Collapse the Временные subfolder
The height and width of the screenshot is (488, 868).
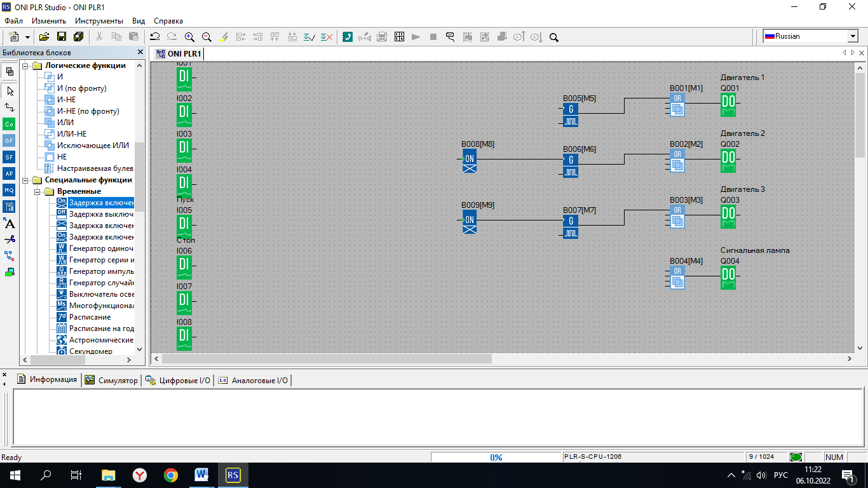coord(37,191)
